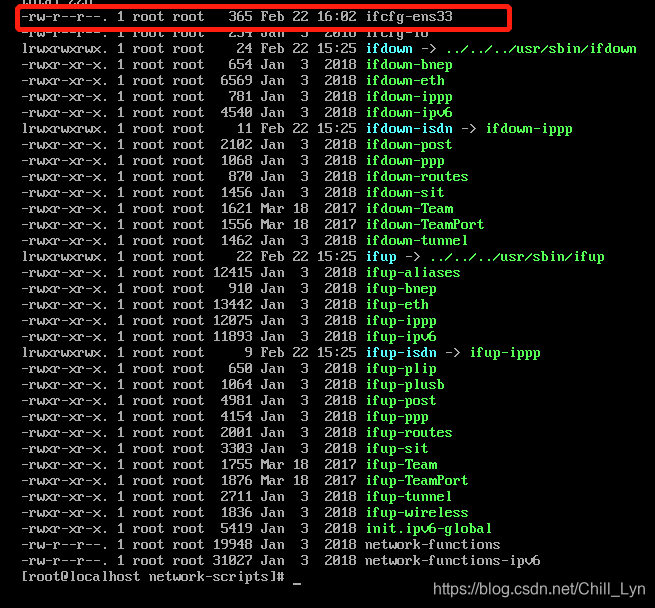Select the ifup-wireless file name
Viewport: 655px width, 608px height.
pyautogui.click(x=417, y=512)
